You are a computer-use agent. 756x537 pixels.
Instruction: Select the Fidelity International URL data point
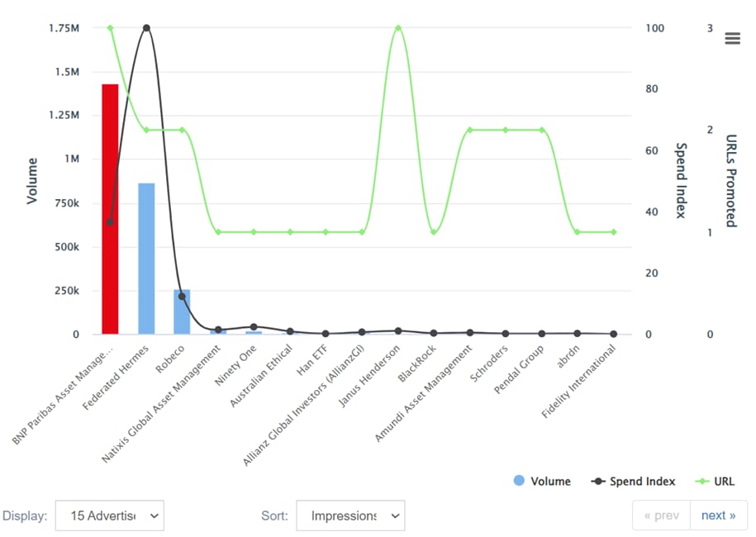pos(614,232)
